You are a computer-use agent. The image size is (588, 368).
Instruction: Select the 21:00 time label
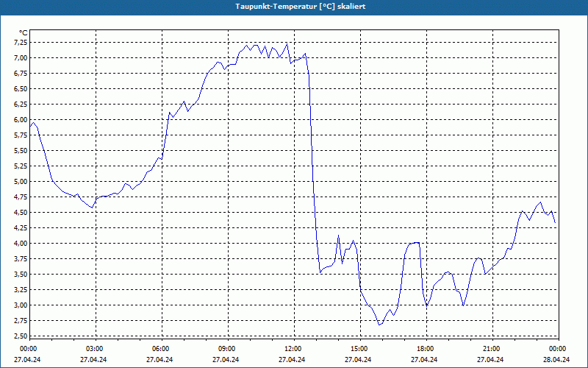(x=492, y=349)
